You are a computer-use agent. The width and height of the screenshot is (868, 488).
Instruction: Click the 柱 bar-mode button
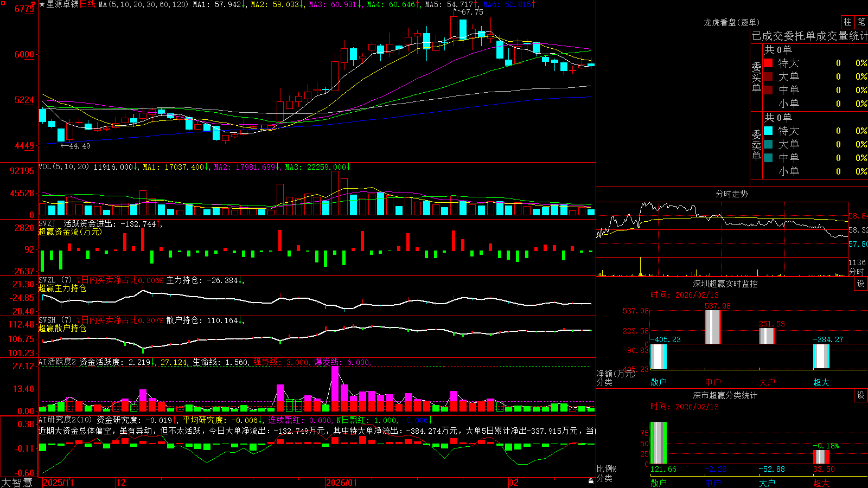847,22
